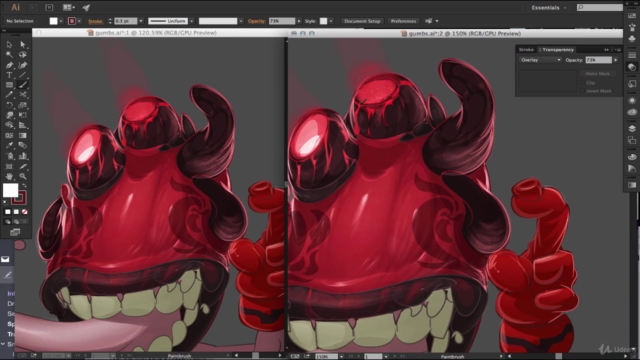This screenshot has height=360, width=640.
Task: Choose the Zoom magnifier tool
Action: point(23,176)
